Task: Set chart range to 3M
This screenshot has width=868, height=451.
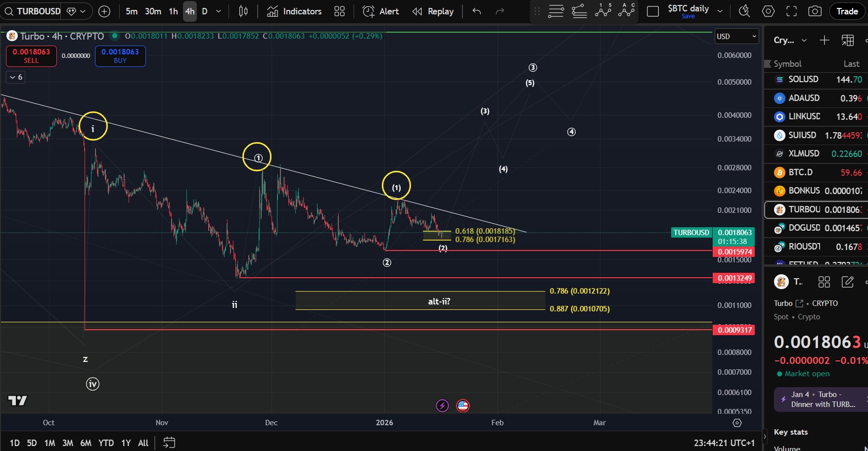Action: 68,443
